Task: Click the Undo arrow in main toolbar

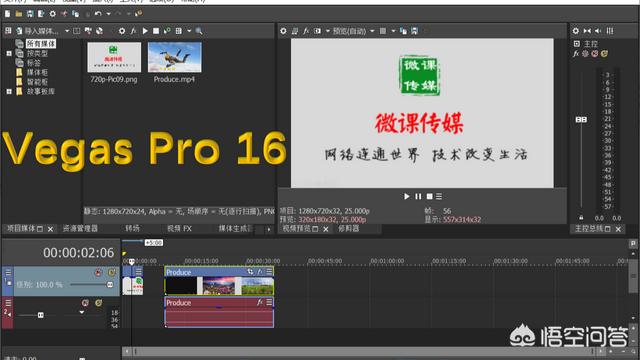Action: click(x=98, y=14)
